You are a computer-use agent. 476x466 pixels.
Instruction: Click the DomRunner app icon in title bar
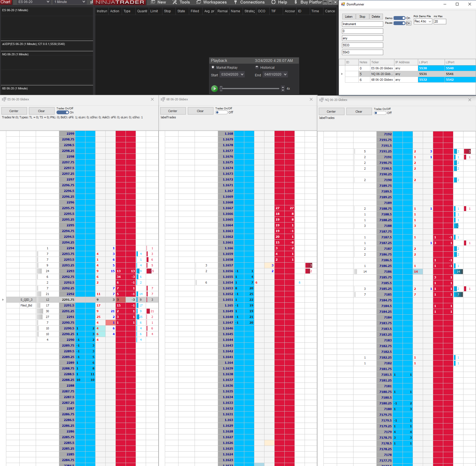(x=343, y=4)
